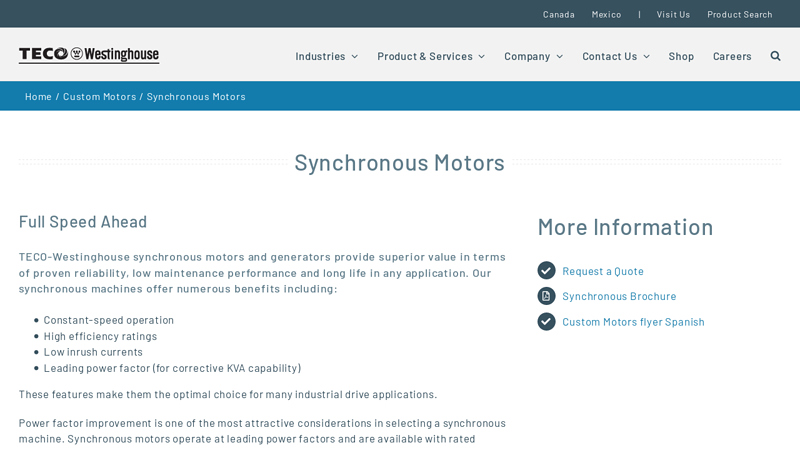Open the Synchronous Brochure link
The height and width of the screenshot is (450, 800).
pos(619,296)
